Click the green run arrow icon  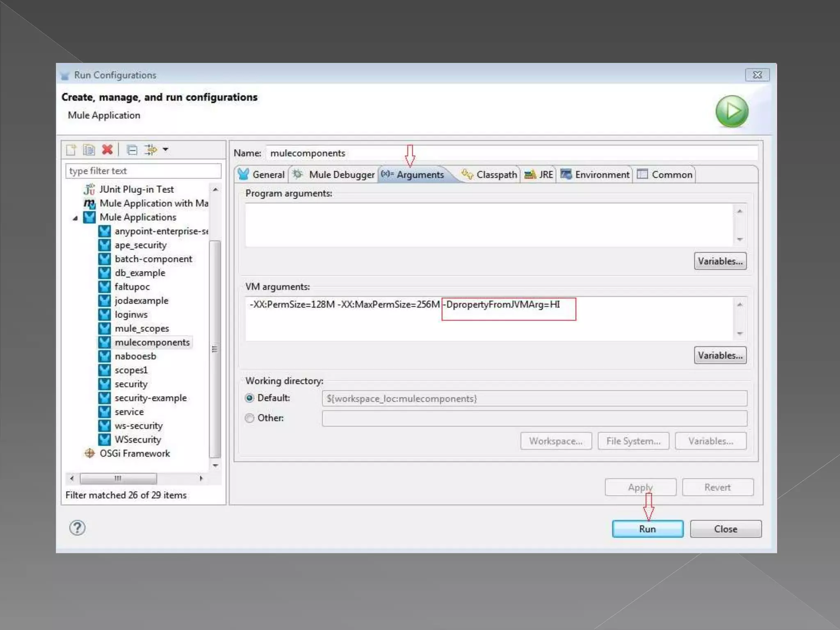coord(732,112)
